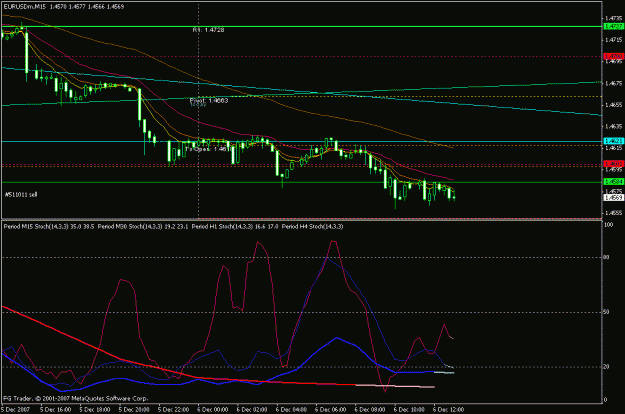Image resolution: width=625 pixels, height=414 pixels.
Task: Click the red 1.4700 price tag
Action: pos(613,56)
